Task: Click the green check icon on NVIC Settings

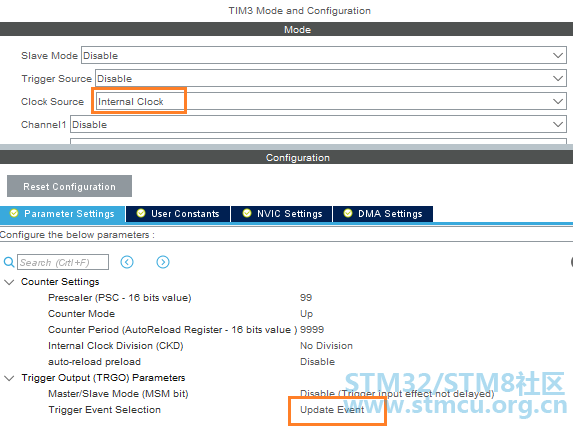Action: click(x=247, y=213)
